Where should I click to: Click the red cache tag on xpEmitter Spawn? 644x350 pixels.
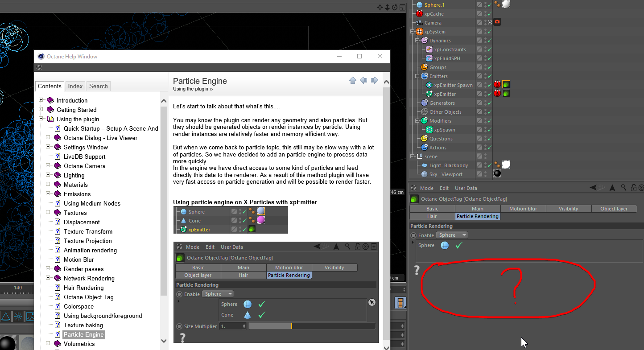[x=497, y=85]
